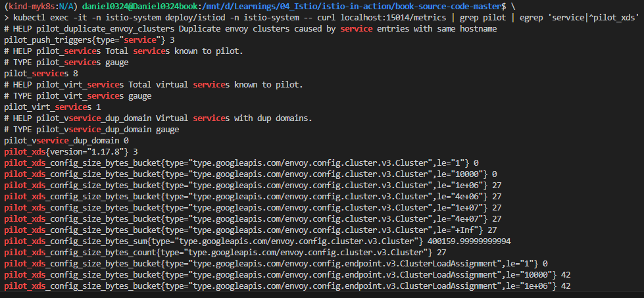Click the Cluster bucket line with le="4e+07"
The image size is (644, 298).
(253, 219)
